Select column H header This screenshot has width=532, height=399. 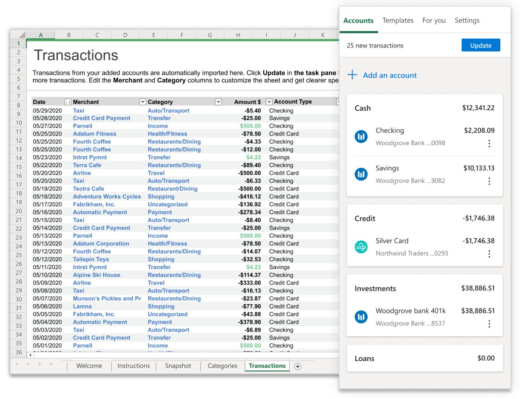[238, 35]
